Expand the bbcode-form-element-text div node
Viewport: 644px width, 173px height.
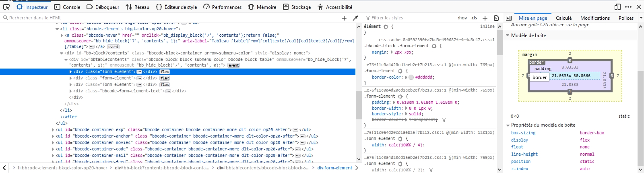71,91
